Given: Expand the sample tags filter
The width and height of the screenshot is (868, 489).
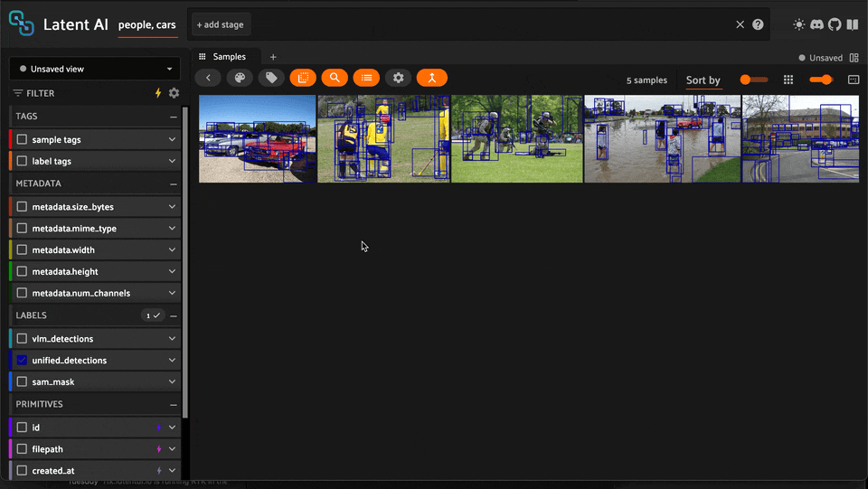Looking at the screenshot, I should (172, 139).
